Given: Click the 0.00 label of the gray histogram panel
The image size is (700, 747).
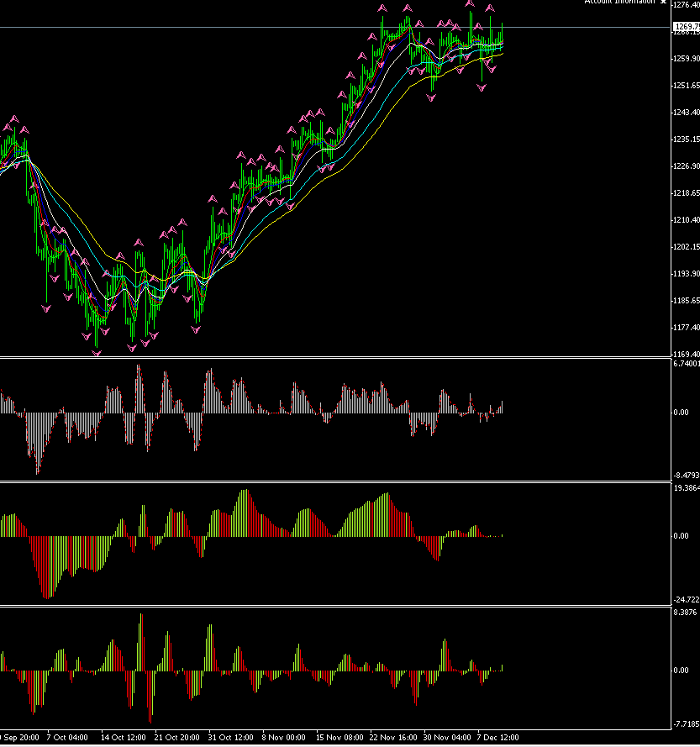Looking at the screenshot, I should pyautogui.click(x=682, y=412).
